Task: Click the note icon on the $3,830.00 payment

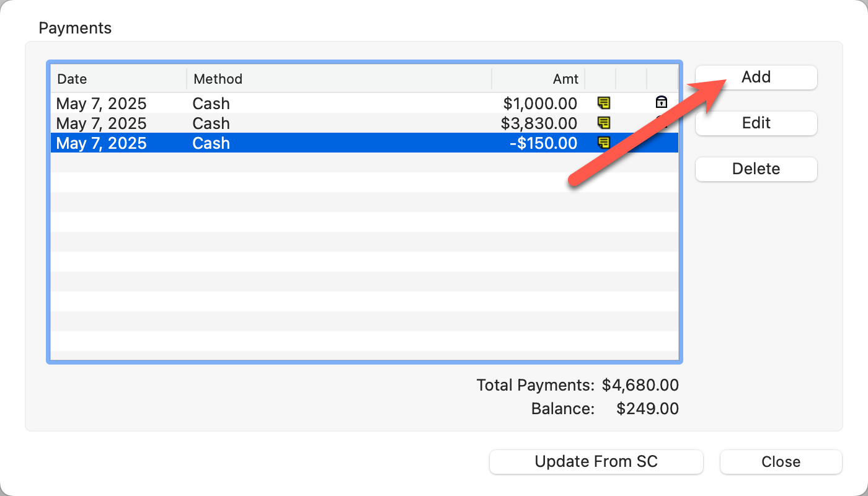Action: (603, 123)
